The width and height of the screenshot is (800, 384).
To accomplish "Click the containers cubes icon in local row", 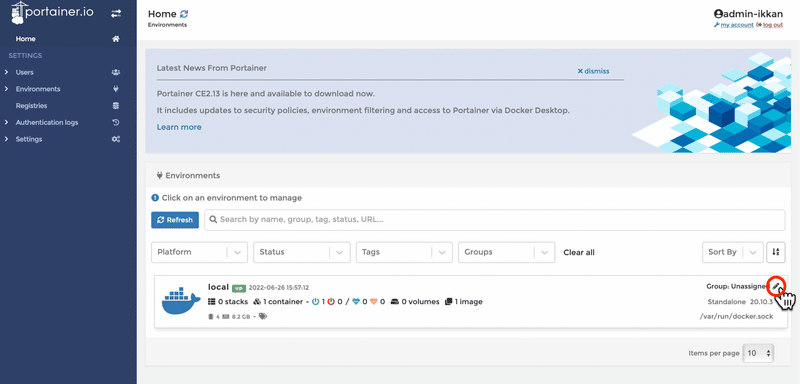I will pyautogui.click(x=257, y=302).
